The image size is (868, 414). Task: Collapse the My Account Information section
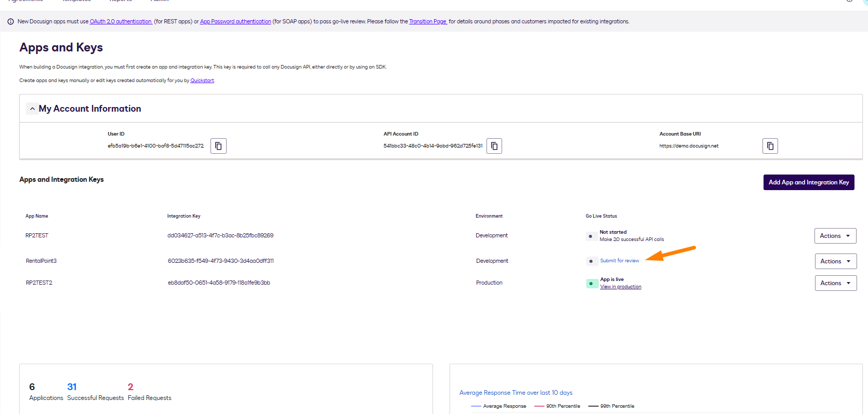[32, 109]
